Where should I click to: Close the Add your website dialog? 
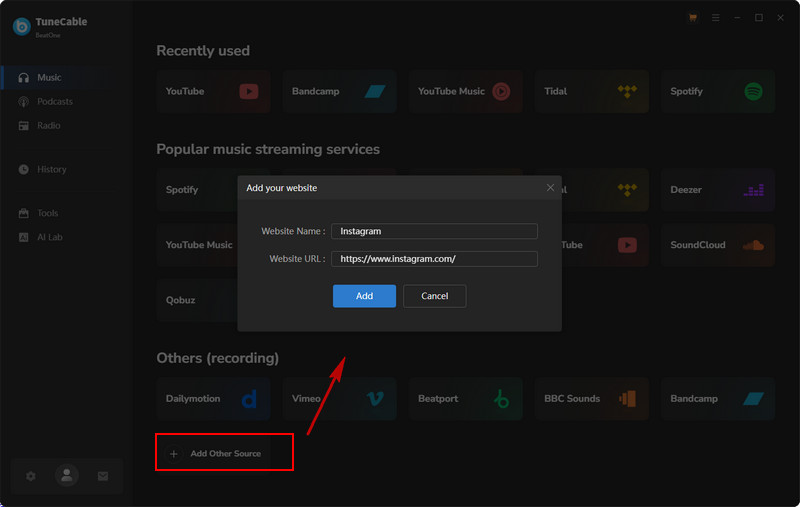(550, 187)
